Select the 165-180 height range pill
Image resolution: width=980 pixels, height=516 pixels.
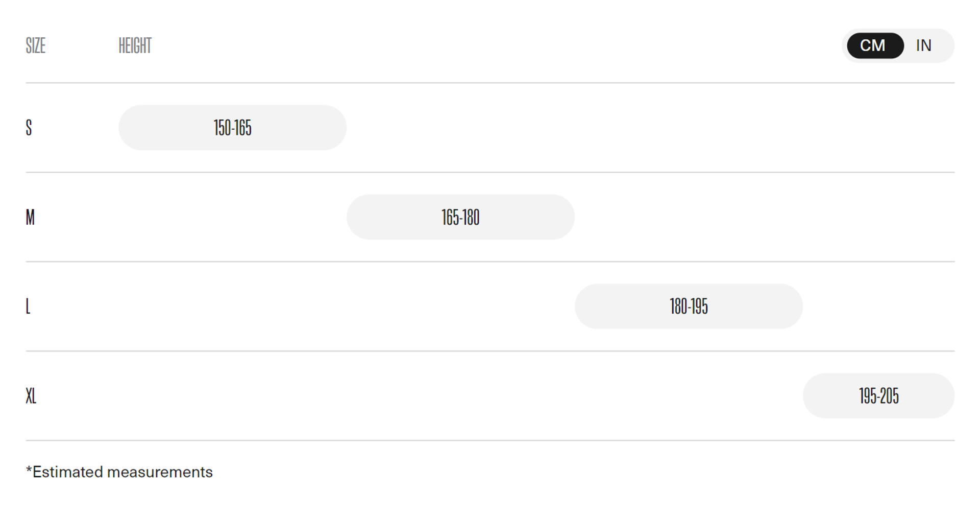(460, 217)
